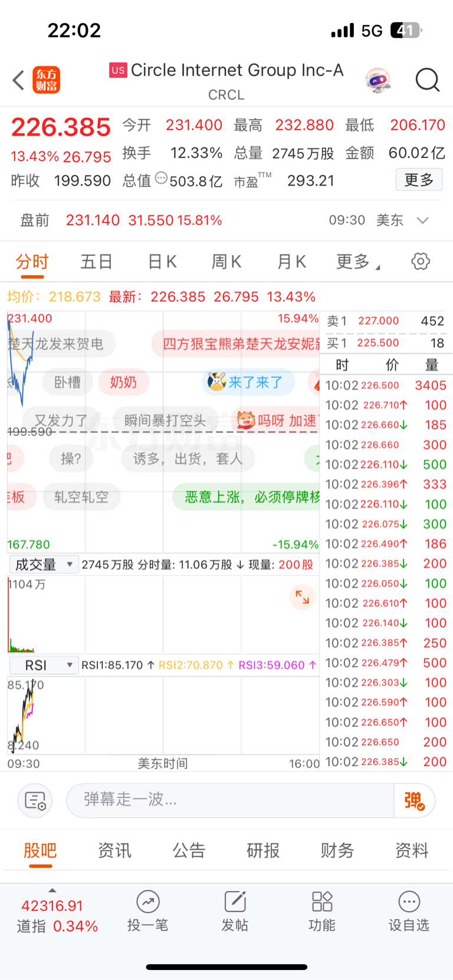The image size is (453, 980).
Task: Tap the 轧空轧空 bullet comment
Action: tap(81, 497)
